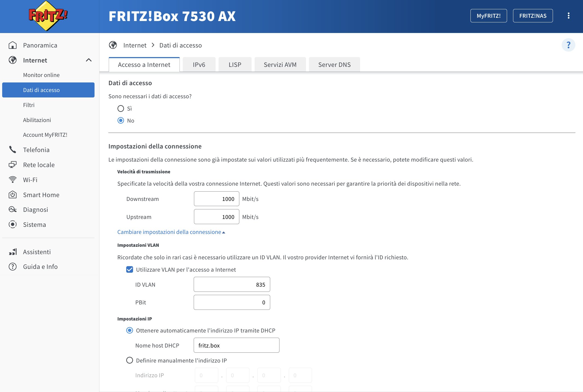Uncheck Utilizzare VLAN per l'accesso a Internet
The width and height of the screenshot is (583, 392).
pos(129,270)
